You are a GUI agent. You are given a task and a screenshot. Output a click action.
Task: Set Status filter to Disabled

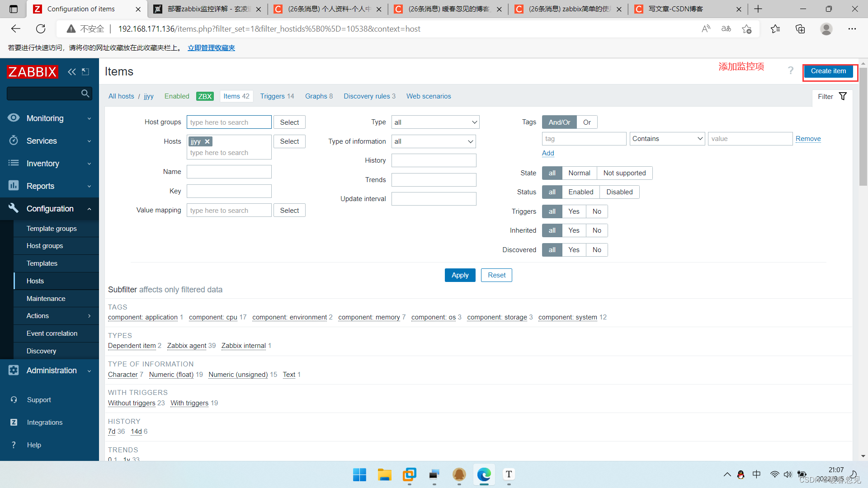[x=619, y=192]
